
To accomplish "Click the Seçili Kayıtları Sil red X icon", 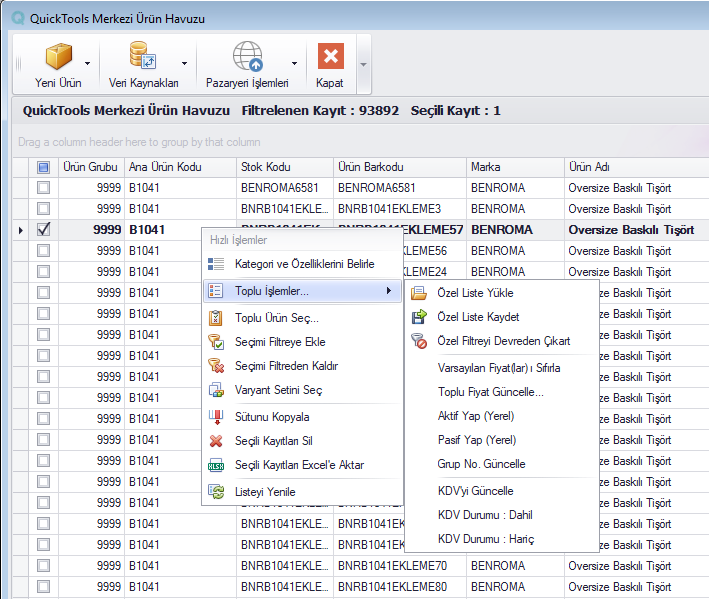I will pyautogui.click(x=216, y=441).
